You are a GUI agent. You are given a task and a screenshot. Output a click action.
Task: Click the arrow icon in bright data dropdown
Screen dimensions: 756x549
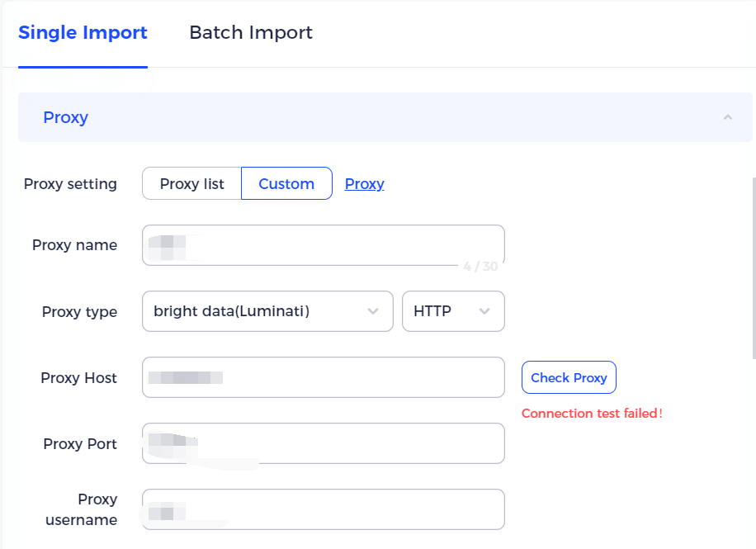tap(373, 311)
